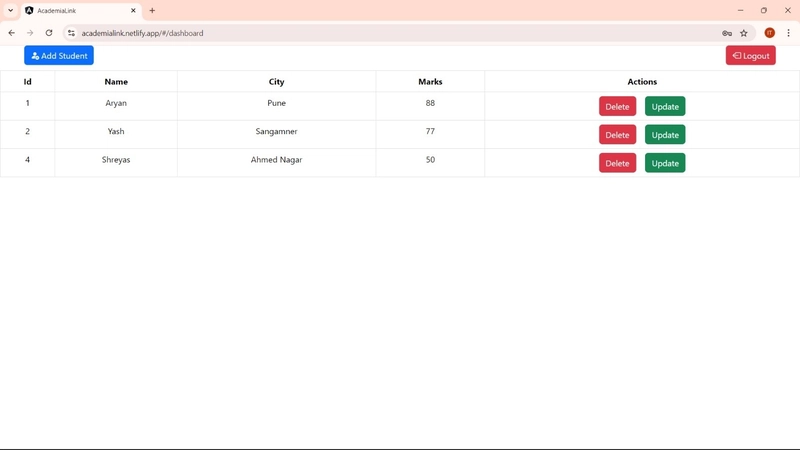This screenshot has width=800, height=450.
Task: Go forward using the browser forward arrow
Action: click(30, 33)
